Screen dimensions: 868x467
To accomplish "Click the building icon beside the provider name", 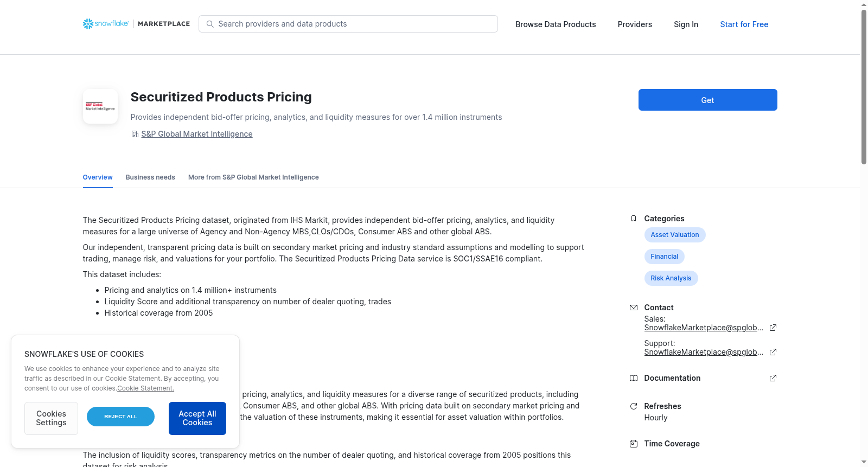I will (x=135, y=134).
